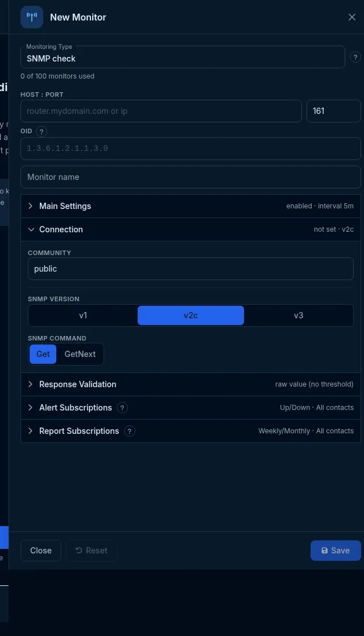Screen dimensions: 364x636
Task: Select SNMP version v1
Action: pyautogui.click(x=83, y=315)
